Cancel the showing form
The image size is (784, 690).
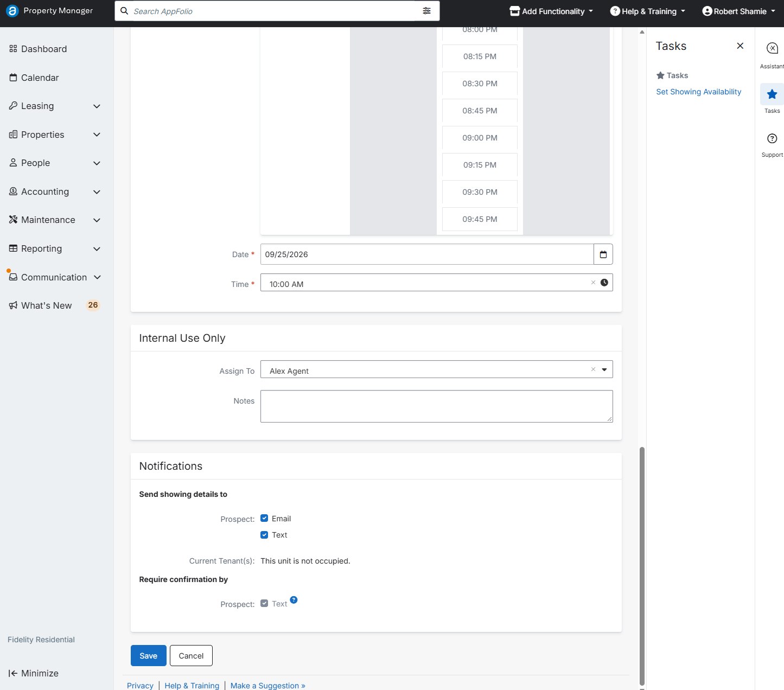click(191, 655)
